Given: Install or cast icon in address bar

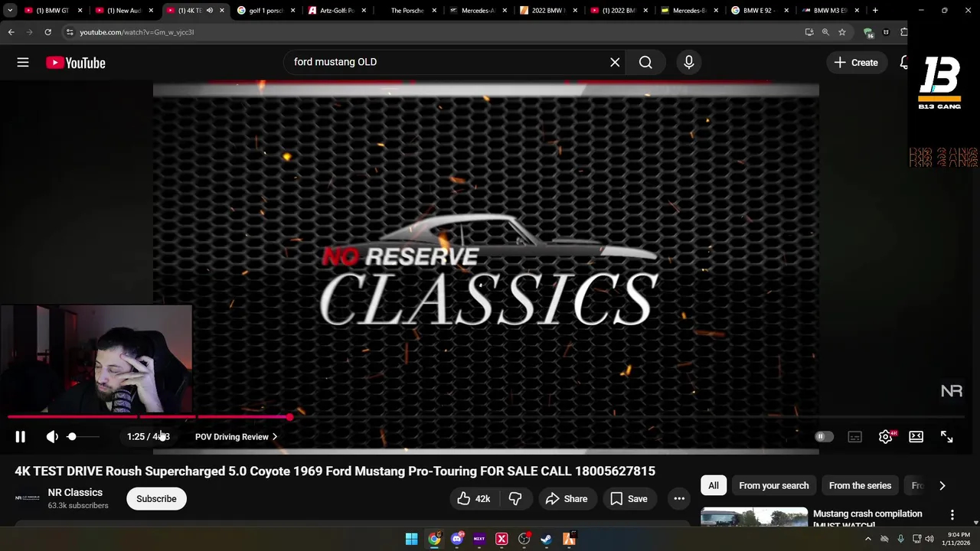Looking at the screenshot, I should coord(809,32).
